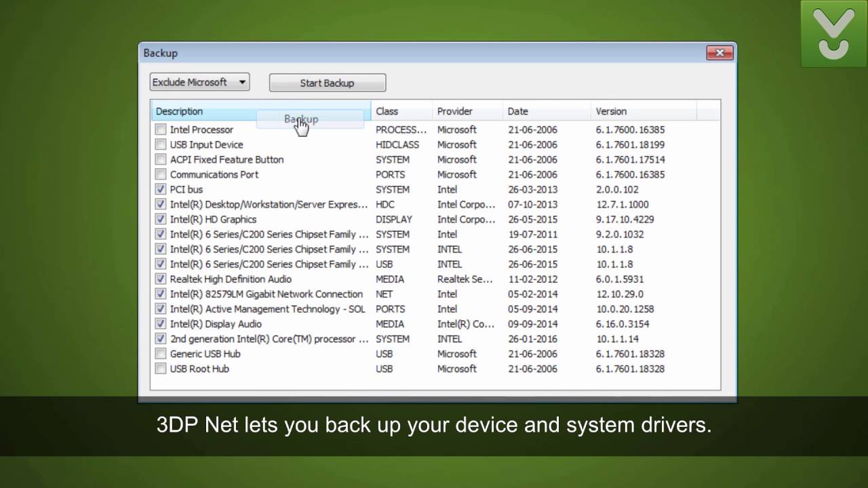The height and width of the screenshot is (488, 868).
Task: Click version 12.7.1.1000
Action: [622, 204]
